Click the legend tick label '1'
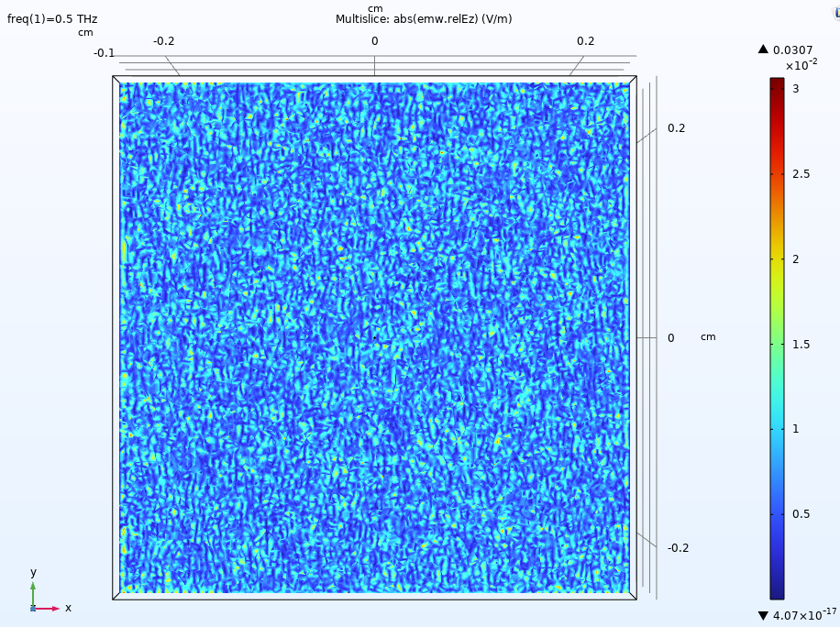 point(796,429)
